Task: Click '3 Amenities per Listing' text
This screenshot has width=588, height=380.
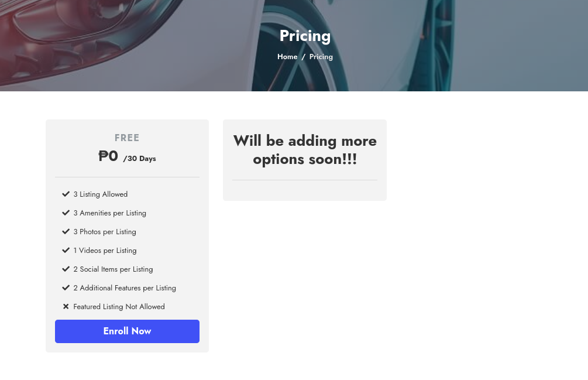Action: (110, 213)
